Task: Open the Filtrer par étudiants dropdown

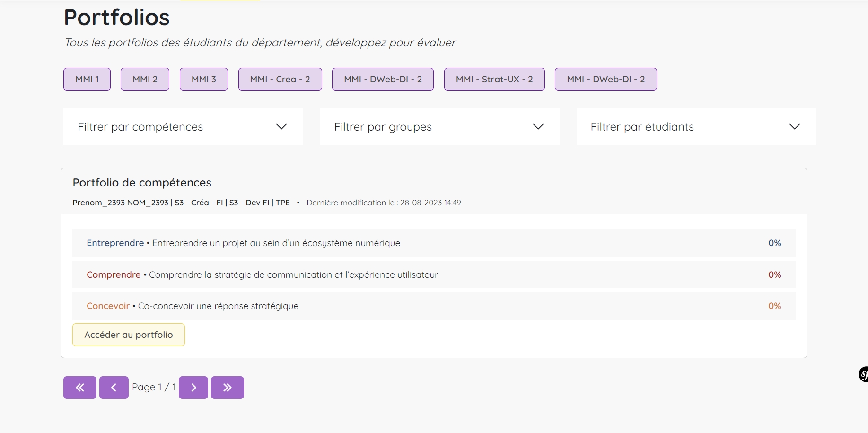Action: (695, 126)
